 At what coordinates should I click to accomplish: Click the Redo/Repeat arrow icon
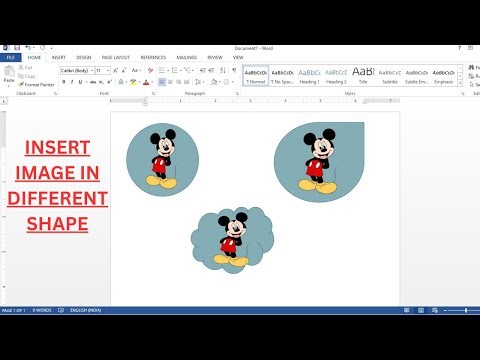[x=43, y=48]
